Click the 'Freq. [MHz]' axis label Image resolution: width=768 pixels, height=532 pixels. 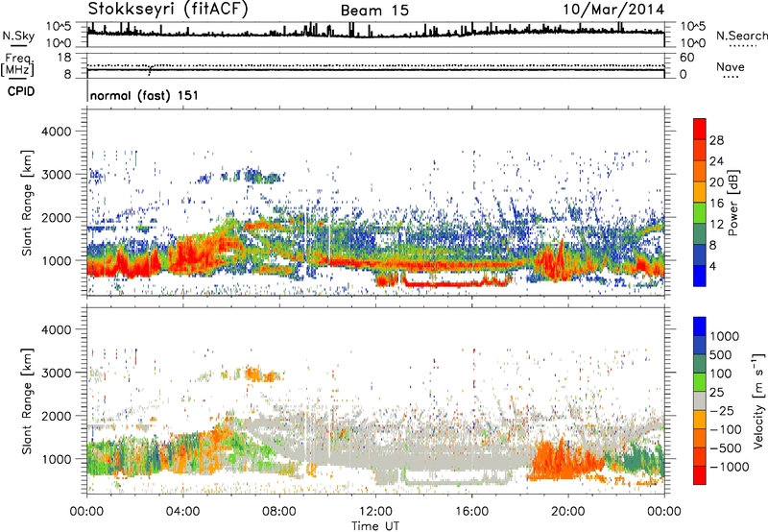pos(18,65)
